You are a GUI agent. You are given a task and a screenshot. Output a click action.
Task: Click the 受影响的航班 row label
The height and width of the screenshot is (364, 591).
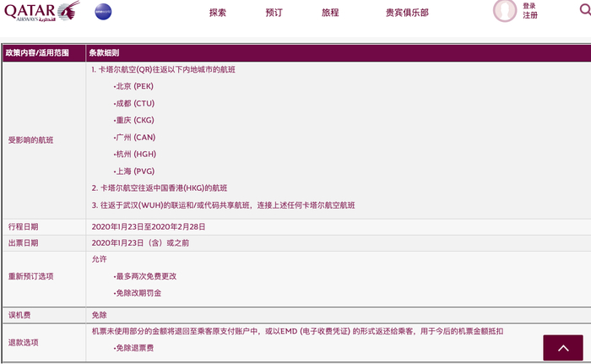31,140
